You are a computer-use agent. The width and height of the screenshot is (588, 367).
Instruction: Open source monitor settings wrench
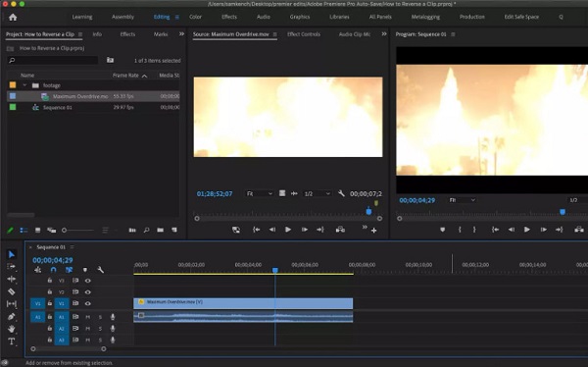pos(341,193)
